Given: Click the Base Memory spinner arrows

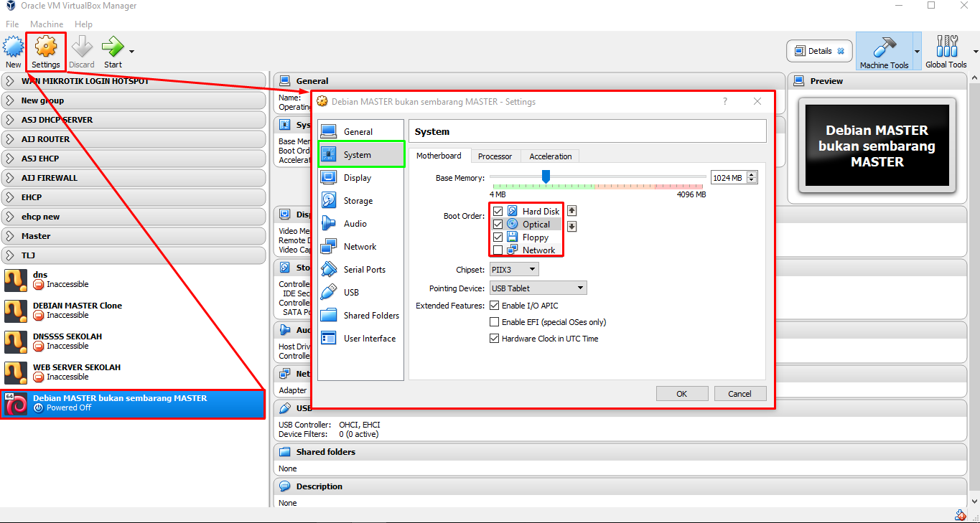Looking at the screenshot, I should (752, 178).
